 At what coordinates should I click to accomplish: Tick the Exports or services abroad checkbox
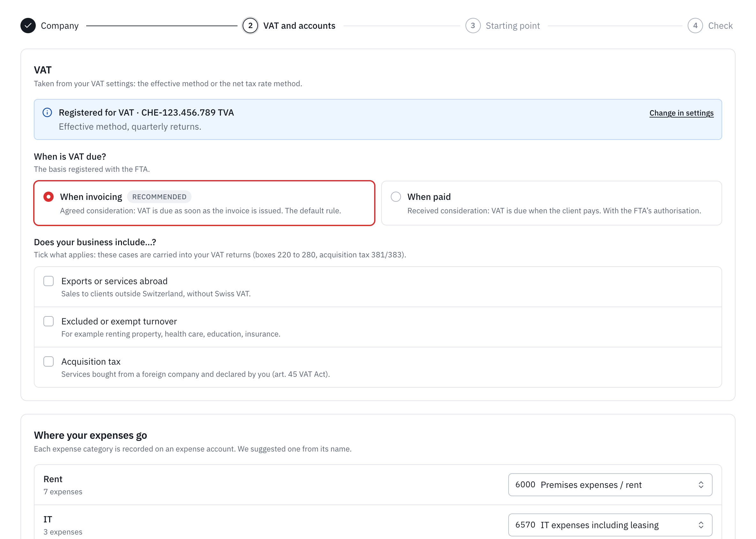point(49,281)
